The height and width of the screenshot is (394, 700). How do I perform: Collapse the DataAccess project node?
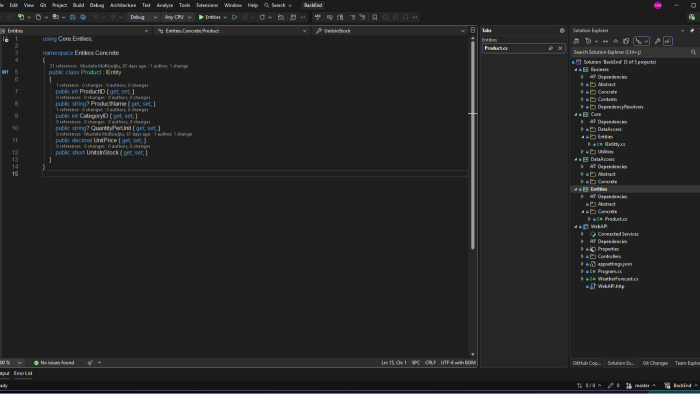click(576, 159)
